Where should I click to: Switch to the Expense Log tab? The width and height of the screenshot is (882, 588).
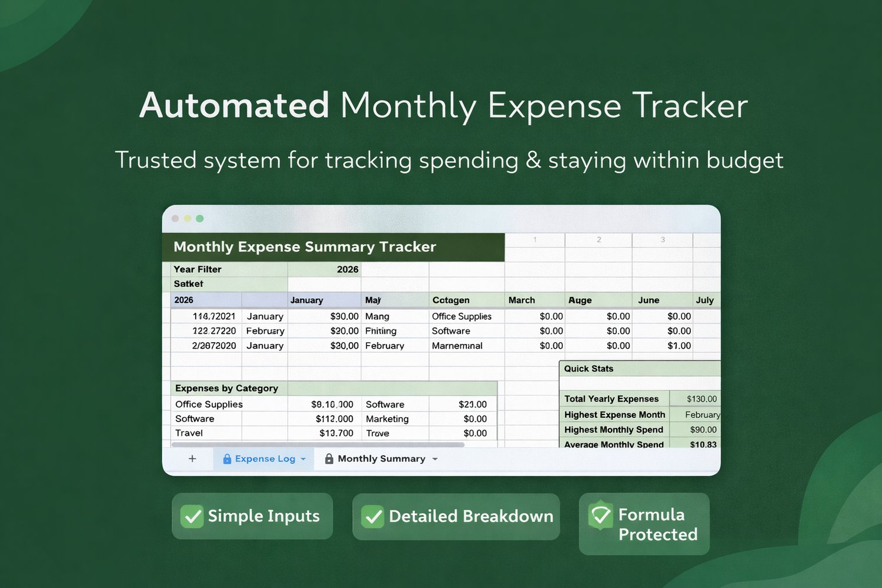pyautogui.click(x=264, y=459)
